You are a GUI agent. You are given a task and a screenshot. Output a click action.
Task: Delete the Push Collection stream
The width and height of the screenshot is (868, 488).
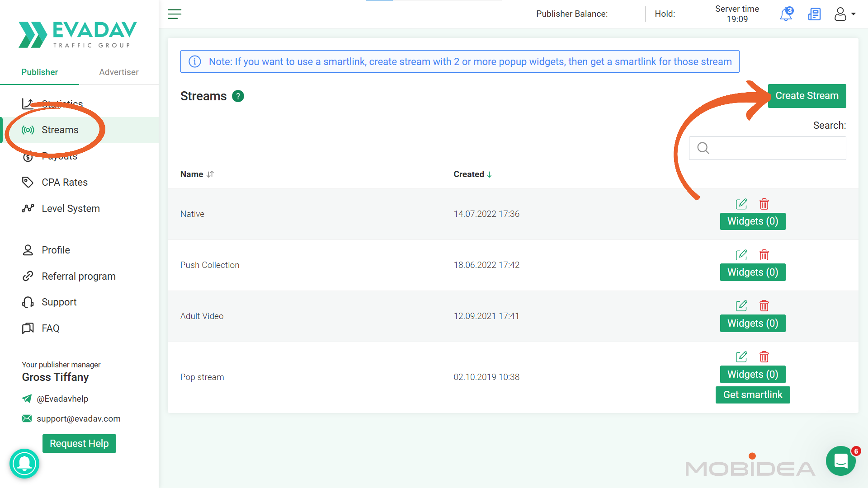764,255
